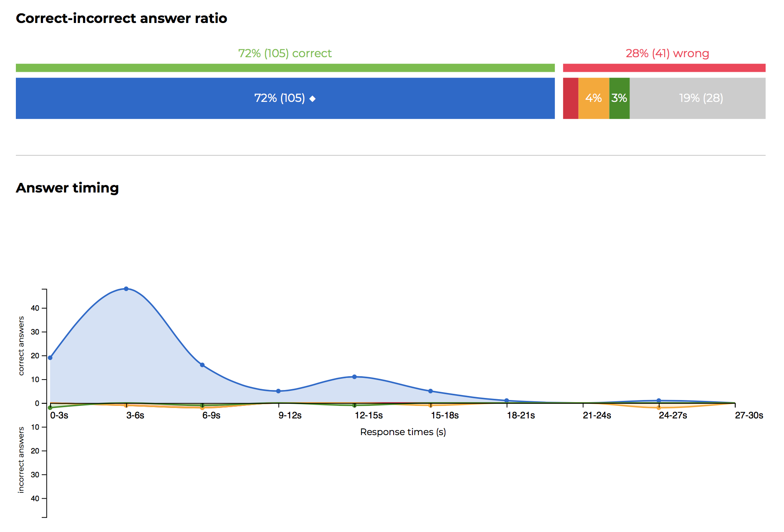Click blue data point at 18-21s

506,400
